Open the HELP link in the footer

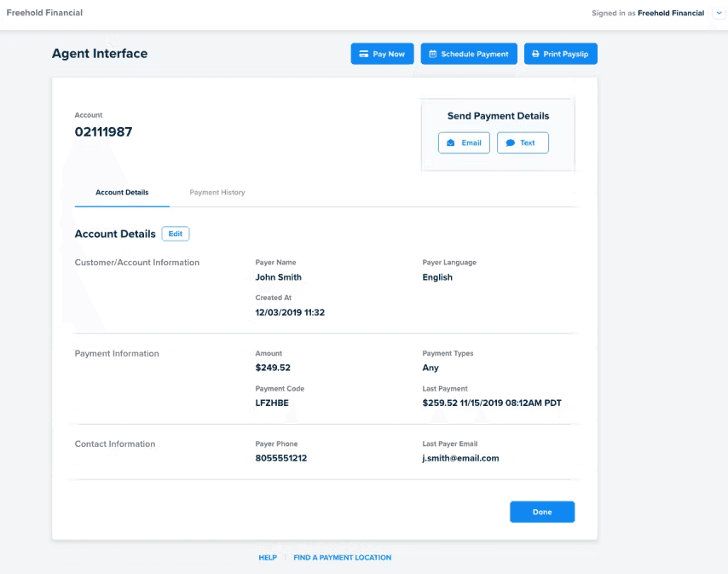pyautogui.click(x=268, y=558)
